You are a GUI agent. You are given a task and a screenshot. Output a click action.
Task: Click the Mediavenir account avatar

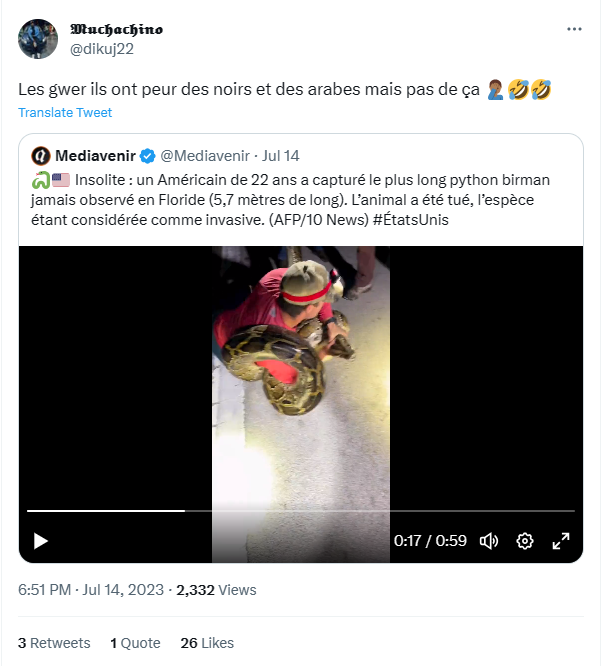[41, 156]
